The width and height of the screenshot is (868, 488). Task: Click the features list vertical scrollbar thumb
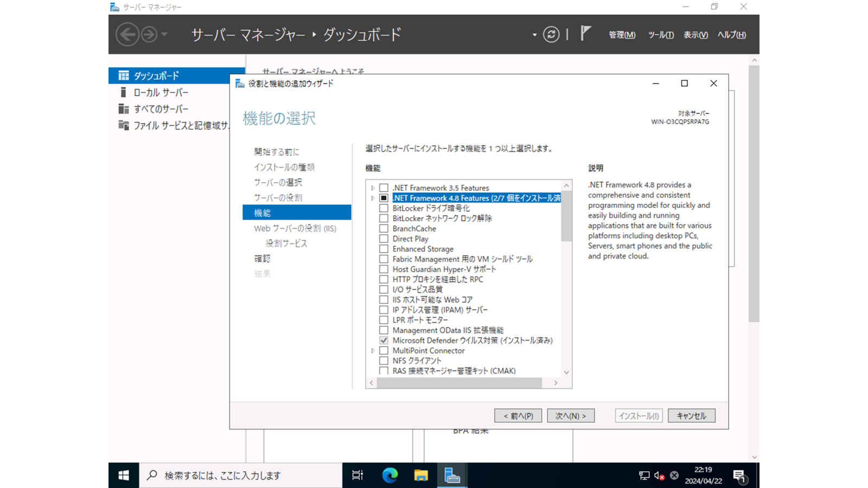(566, 216)
